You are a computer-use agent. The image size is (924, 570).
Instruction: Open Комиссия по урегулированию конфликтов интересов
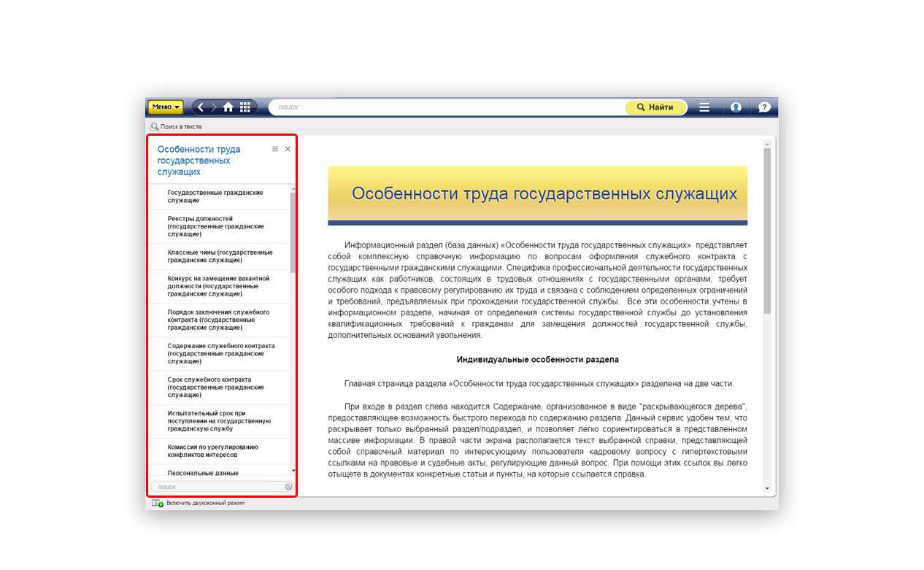[x=212, y=451]
